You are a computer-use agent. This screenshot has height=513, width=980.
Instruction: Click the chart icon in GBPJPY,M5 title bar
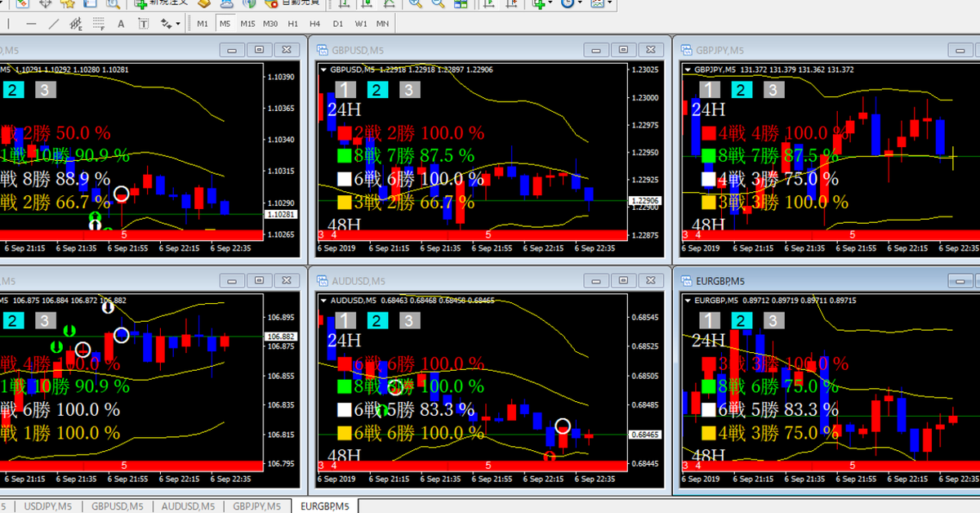(688, 50)
